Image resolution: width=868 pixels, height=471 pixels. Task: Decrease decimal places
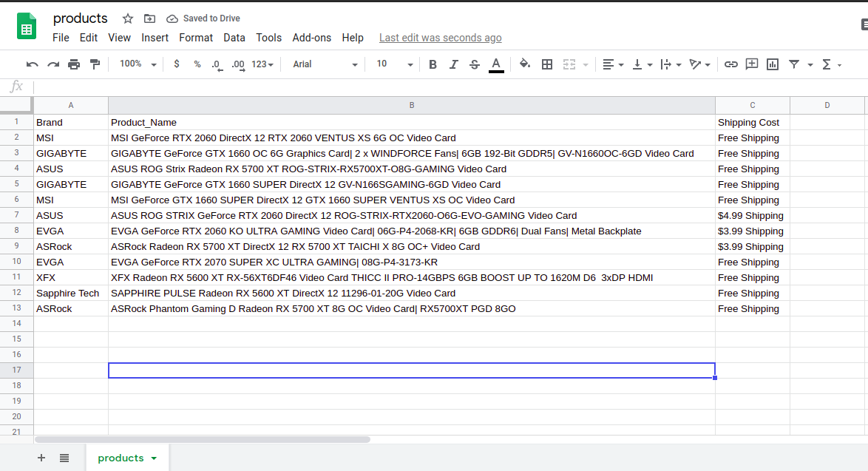[217, 65]
